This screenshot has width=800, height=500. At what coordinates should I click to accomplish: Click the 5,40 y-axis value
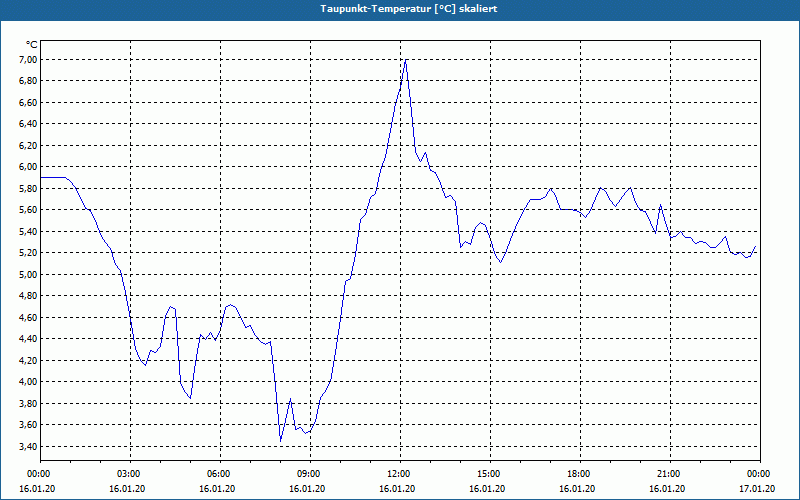point(30,232)
